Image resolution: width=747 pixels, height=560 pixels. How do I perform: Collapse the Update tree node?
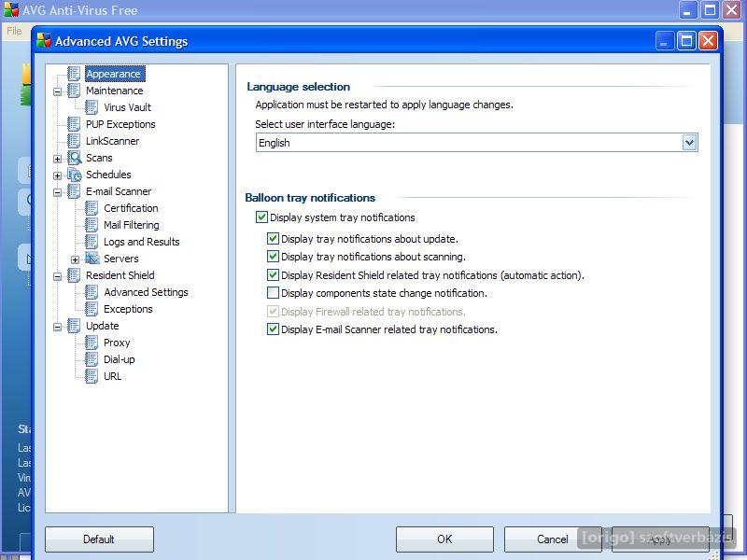pyautogui.click(x=58, y=327)
